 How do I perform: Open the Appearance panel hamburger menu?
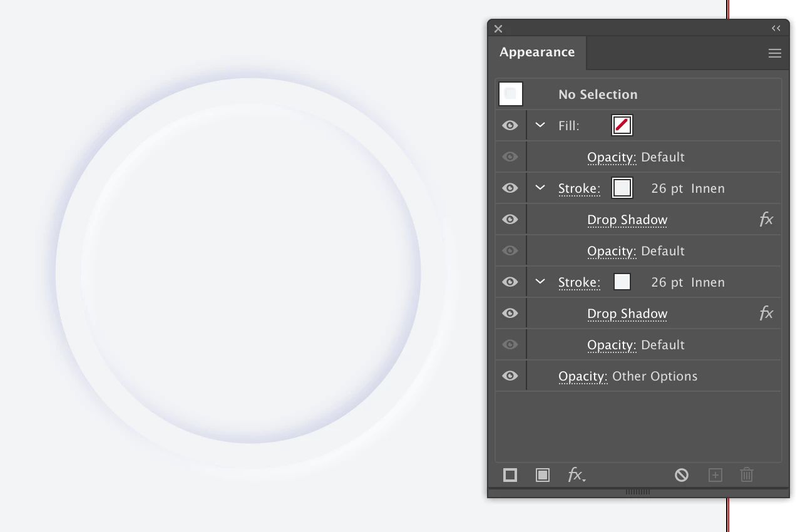coord(775,53)
